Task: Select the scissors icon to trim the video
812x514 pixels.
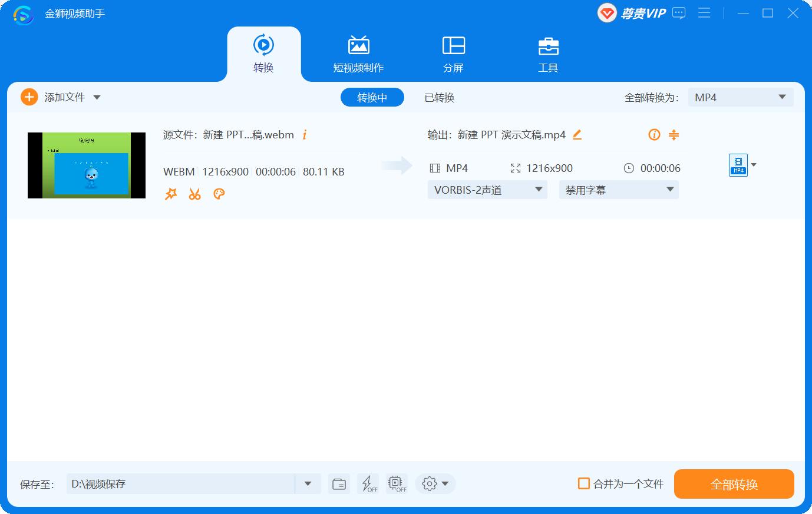Action: click(194, 194)
